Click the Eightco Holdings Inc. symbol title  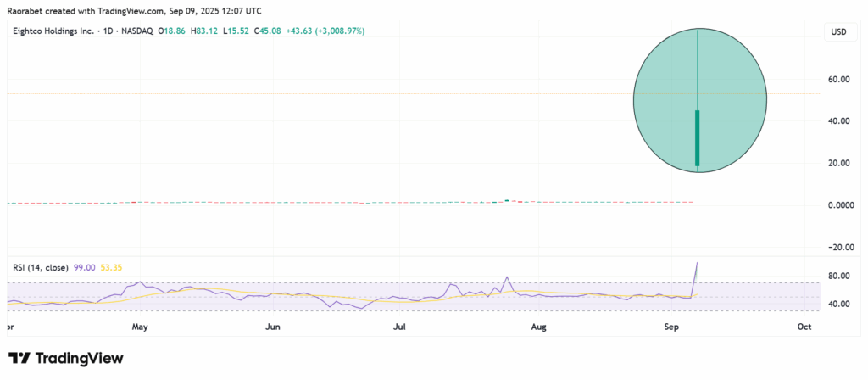pos(52,31)
